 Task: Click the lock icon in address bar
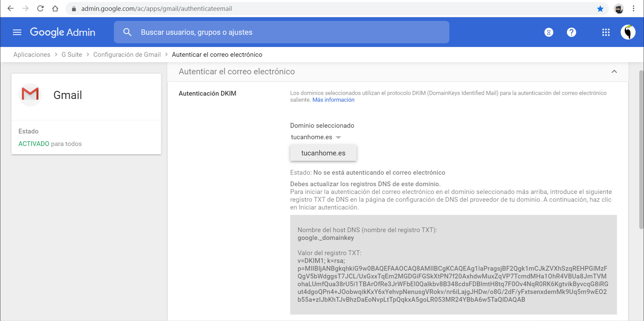point(74,9)
